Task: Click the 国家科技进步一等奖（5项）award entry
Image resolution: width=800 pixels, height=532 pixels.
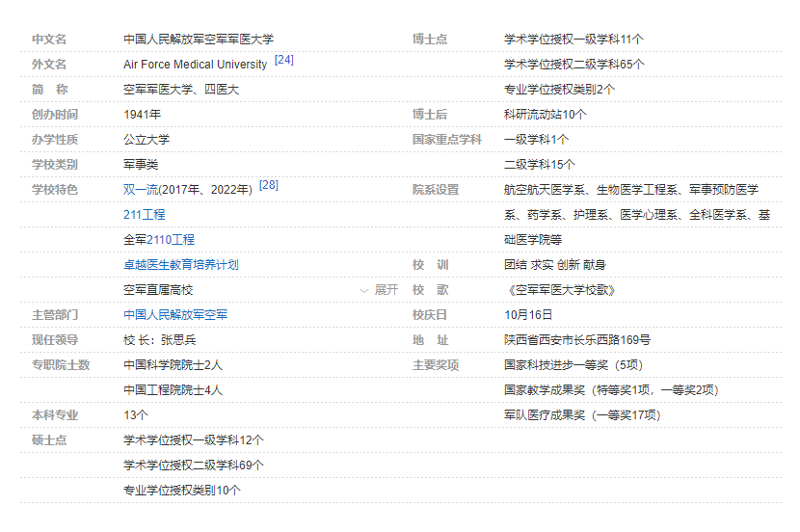Action: [573, 365]
